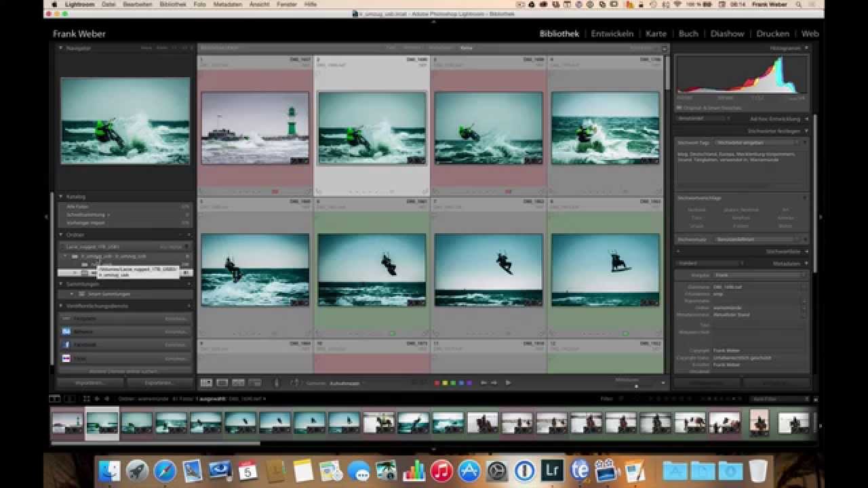Click the rotate left arrow in toolbar
The height and width of the screenshot is (488, 868).
[484, 383]
